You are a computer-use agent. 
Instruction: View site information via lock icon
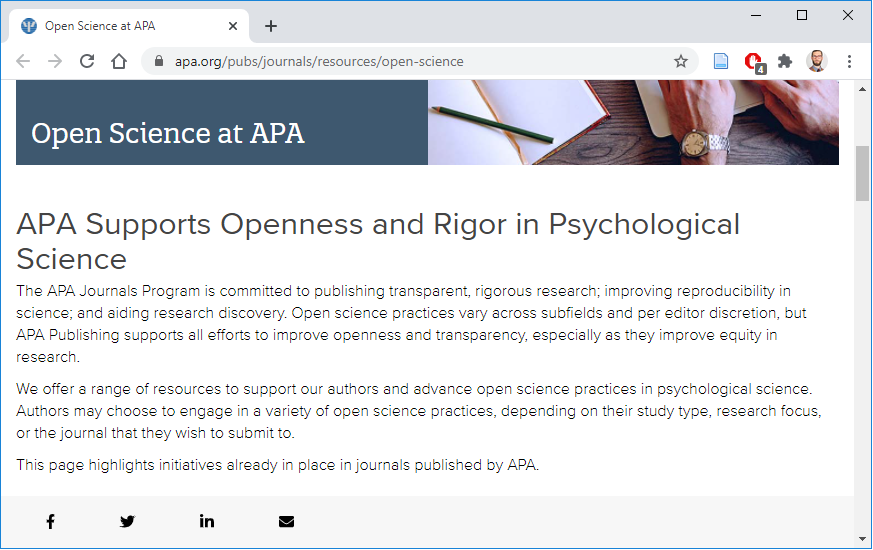(x=159, y=61)
